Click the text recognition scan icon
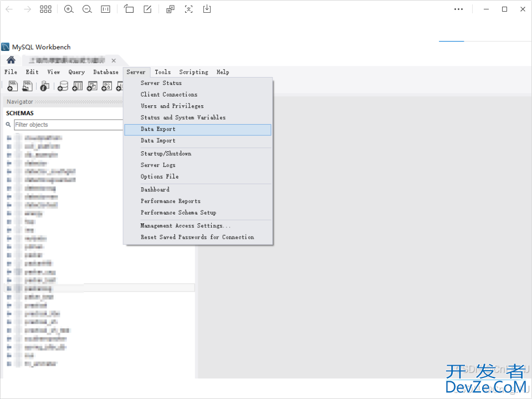This screenshot has height=399, width=532. pos(188,9)
